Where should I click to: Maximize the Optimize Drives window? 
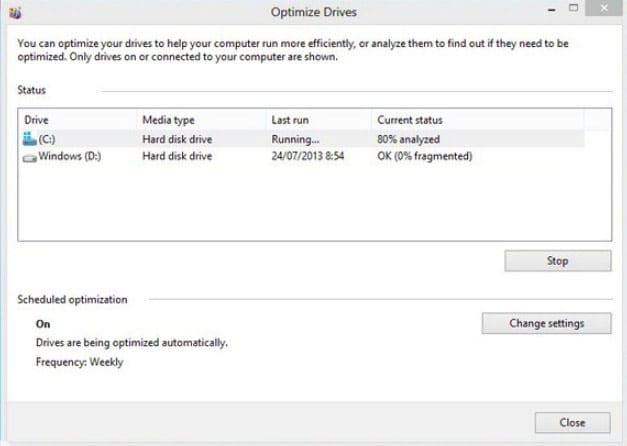click(x=573, y=8)
